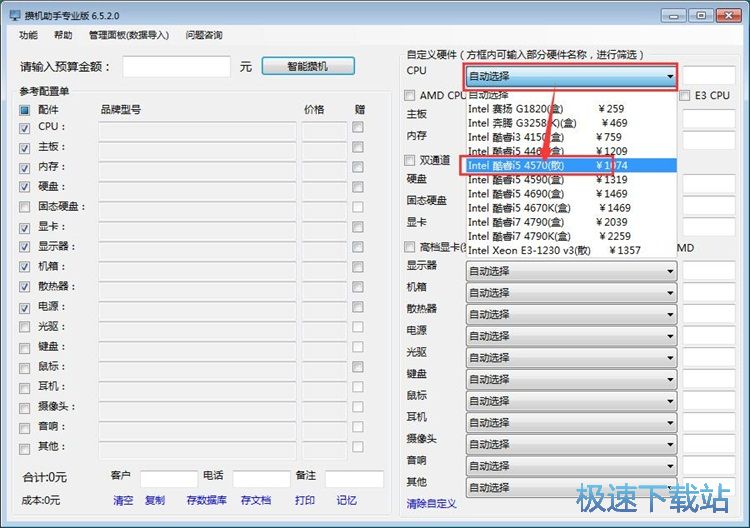Uncheck the 电源 component checkbox
This screenshot has width=750, height=528.
click(x=24, y=308)
